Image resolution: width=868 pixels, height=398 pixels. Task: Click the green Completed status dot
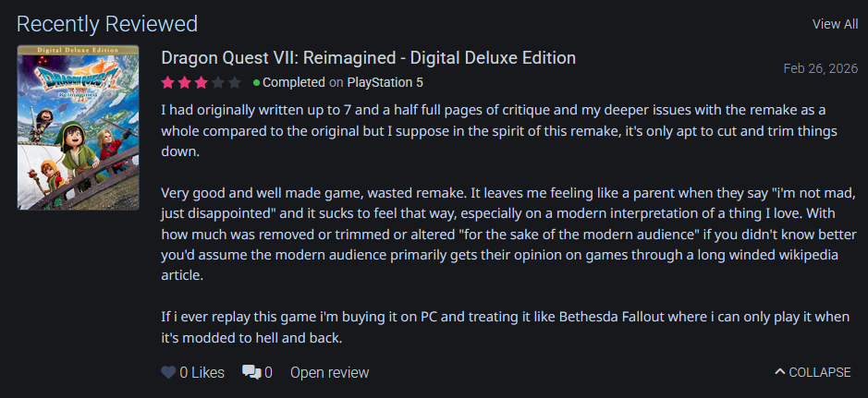pyautogui.click(x=256, y=82)
